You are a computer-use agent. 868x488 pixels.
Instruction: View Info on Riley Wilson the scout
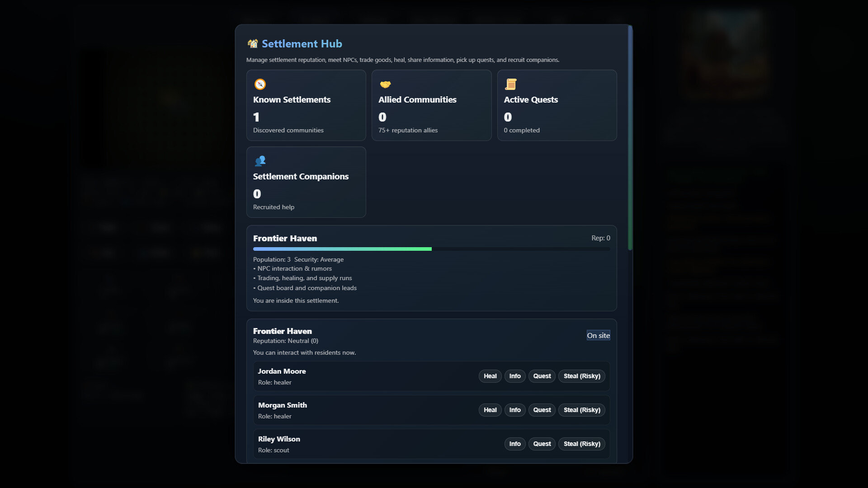[x=515, y=444]
